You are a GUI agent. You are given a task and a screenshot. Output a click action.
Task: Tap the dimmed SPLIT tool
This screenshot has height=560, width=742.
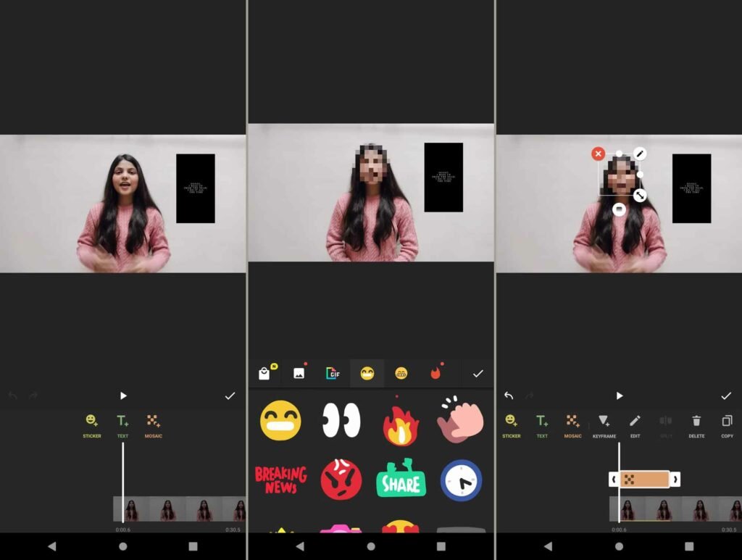pyautogui.click(x=666, y=426)
